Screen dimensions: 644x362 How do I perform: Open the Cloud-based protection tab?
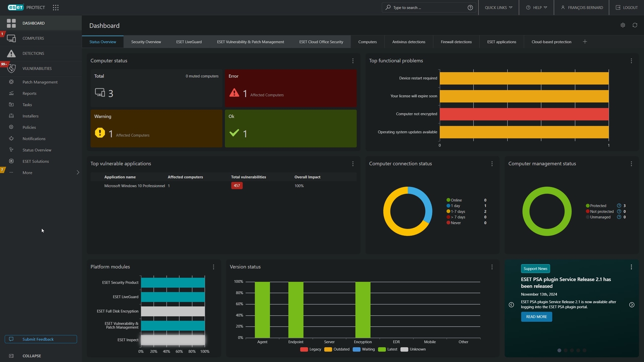(x=551, y=42)
